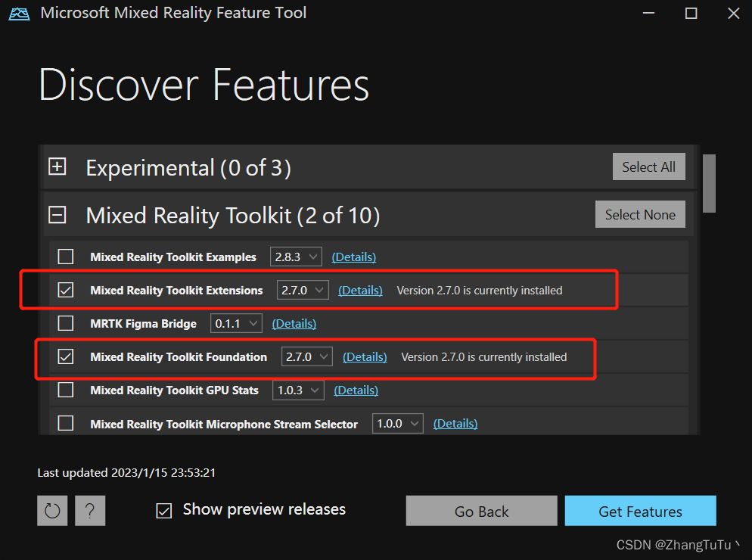
Task: Uncheck Mixed Reality Toolkit Foundation
Action: tap(65, 356)
